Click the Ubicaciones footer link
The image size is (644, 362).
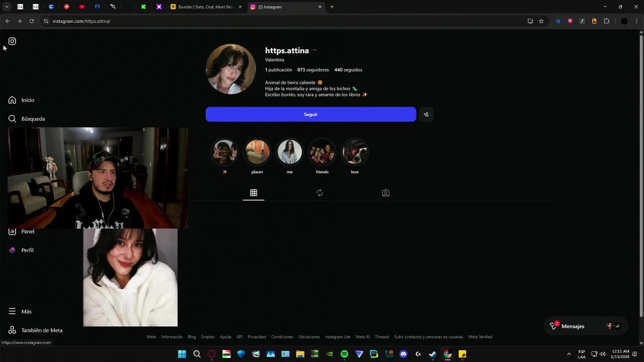[309, 337]
